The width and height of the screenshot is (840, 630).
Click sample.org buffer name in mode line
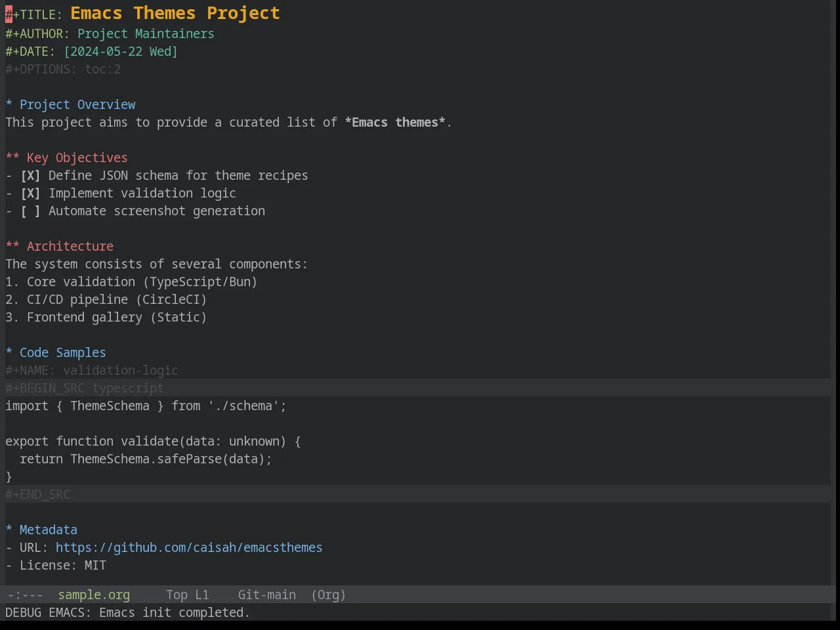[94, 595]
